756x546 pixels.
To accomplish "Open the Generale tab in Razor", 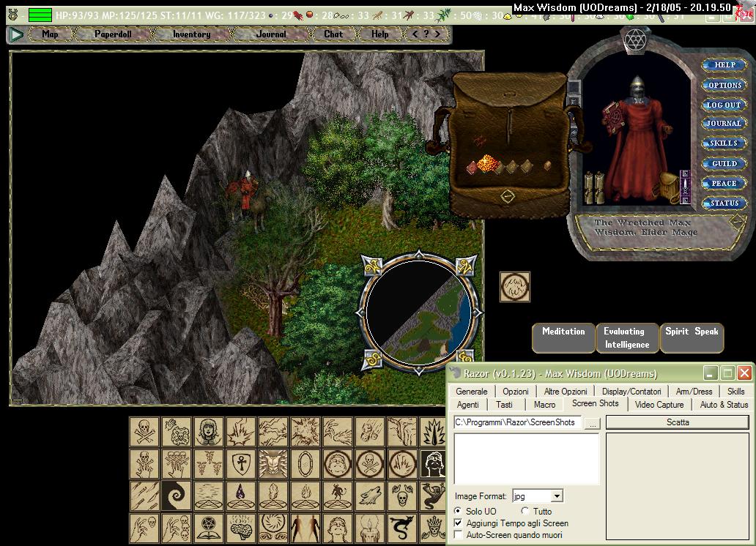I will click(x=472, y=392).
